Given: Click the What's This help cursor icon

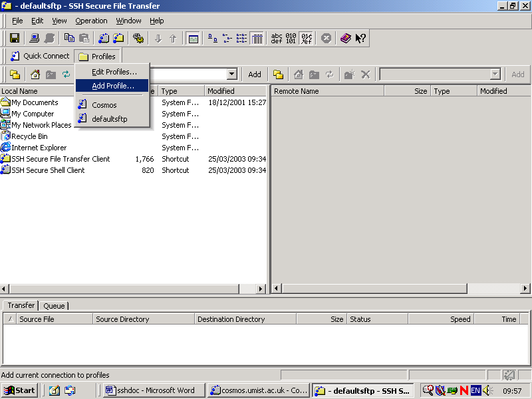Looking at the screenshot, I should pos(360,39).
